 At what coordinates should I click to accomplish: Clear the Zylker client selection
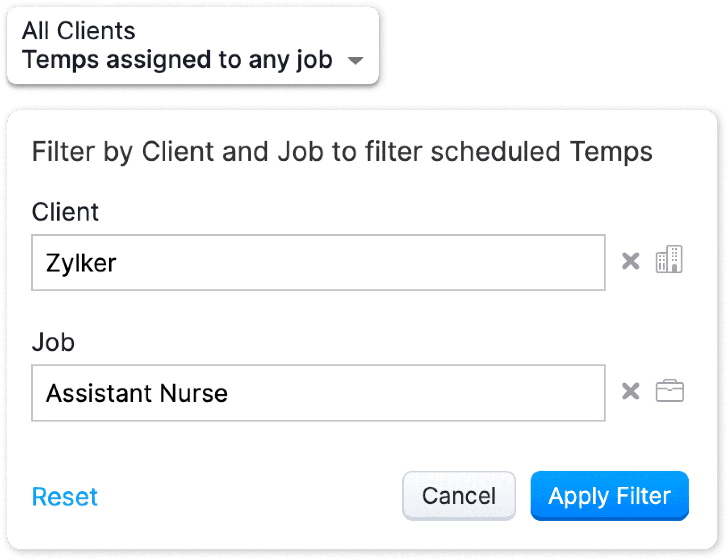(630, 261)
